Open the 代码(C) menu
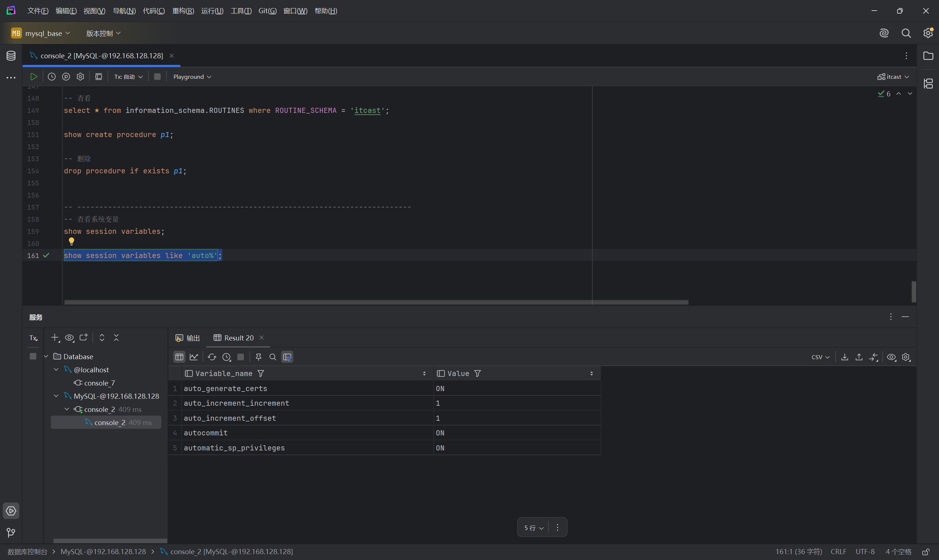The image size is (939, 560). point(154,11)
